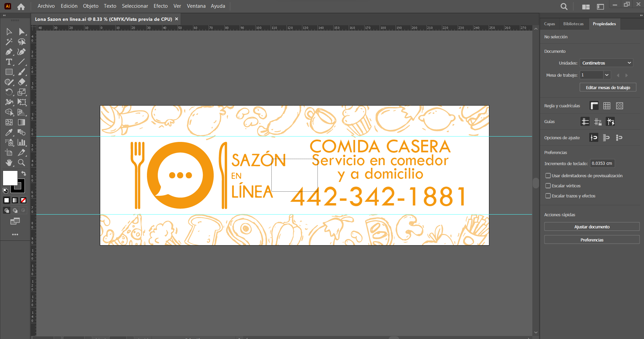Select the Direct Selection tool
The image size is (644, 339).
22,32
